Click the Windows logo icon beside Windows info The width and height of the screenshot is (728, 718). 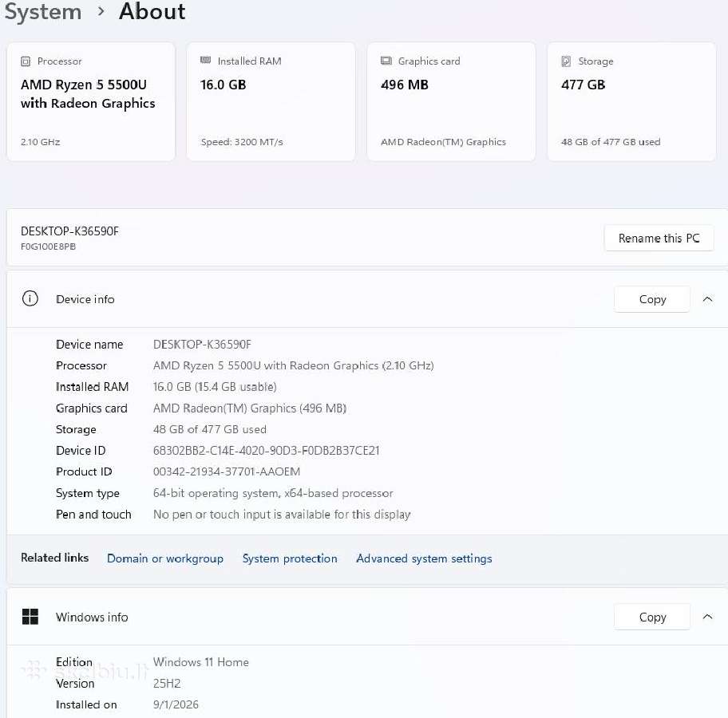pos(30,617)
